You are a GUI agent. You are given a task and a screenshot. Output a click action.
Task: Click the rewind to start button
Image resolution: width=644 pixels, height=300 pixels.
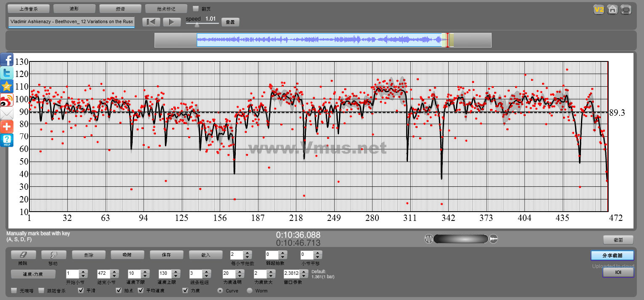[x=151, y=22]
